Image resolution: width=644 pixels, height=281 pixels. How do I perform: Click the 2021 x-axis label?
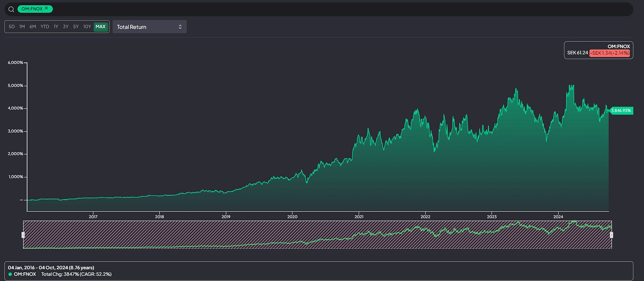[x=359, y=216]
